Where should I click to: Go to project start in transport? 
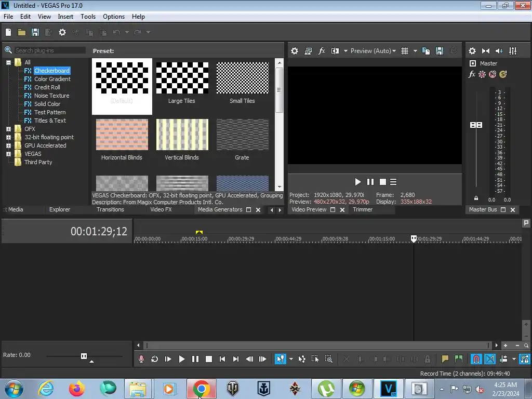[222, 359]
